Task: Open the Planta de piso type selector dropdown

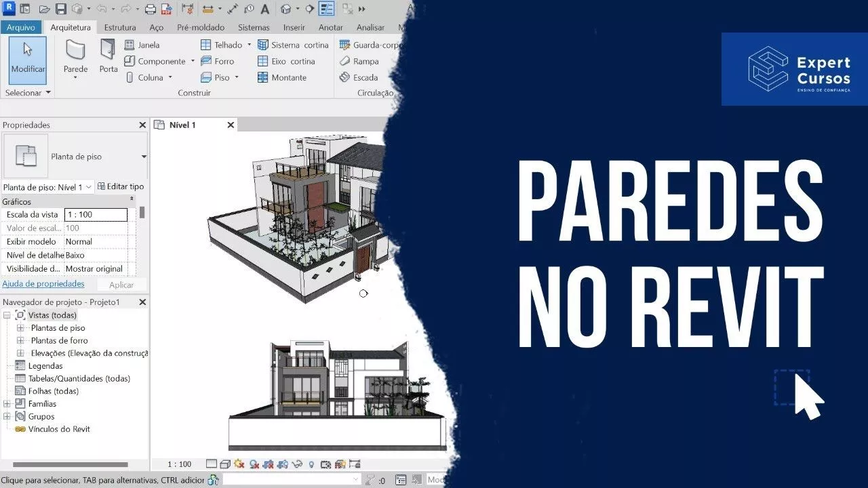Action: coord(144,157)
